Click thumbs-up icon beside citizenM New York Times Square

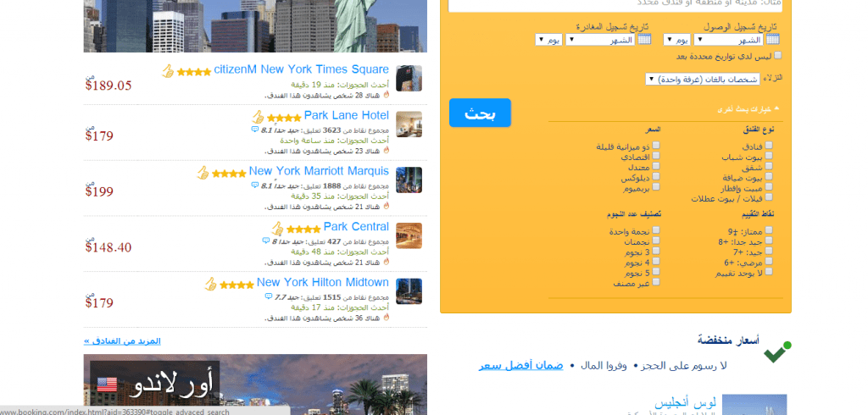tap(168, 71)
